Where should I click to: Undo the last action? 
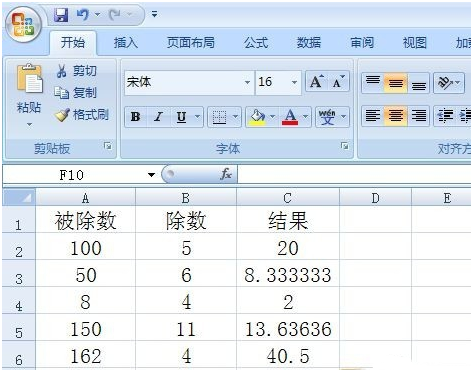[x=82, y=15]
